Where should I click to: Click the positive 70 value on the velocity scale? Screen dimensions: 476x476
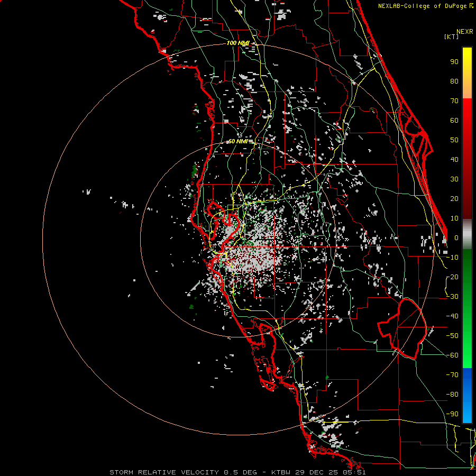(454, 101)
